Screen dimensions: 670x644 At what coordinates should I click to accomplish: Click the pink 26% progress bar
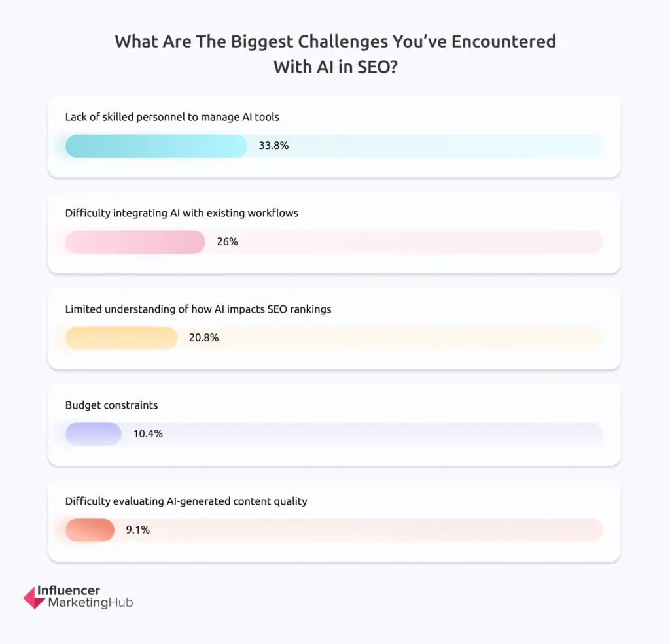pyautogui.click(x=135, y=242)
